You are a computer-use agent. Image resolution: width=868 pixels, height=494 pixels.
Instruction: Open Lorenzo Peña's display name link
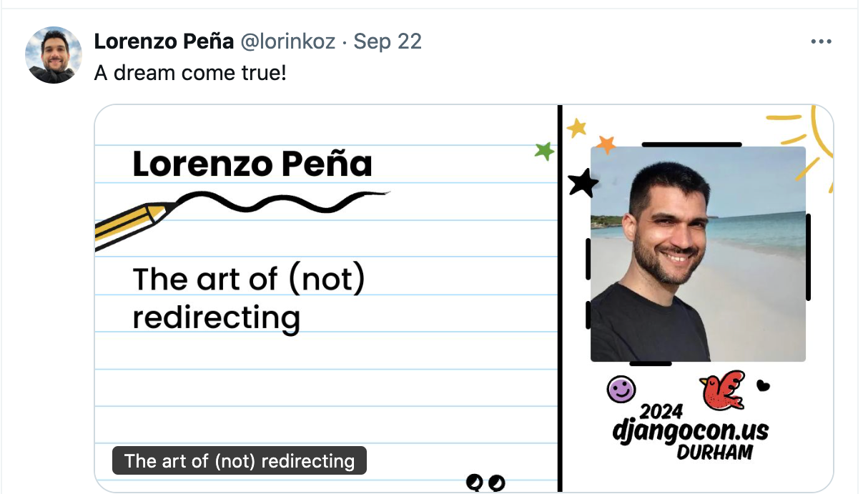click(x=164, y=41)
